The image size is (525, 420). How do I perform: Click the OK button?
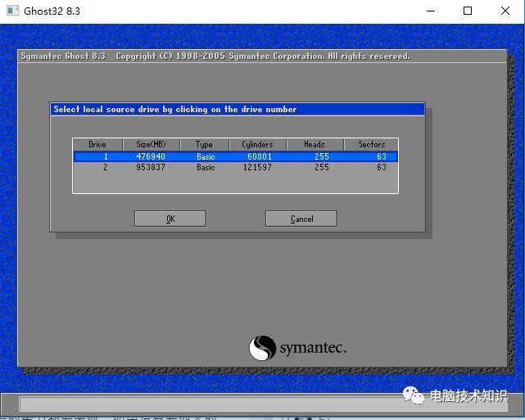tap(170, 219)
